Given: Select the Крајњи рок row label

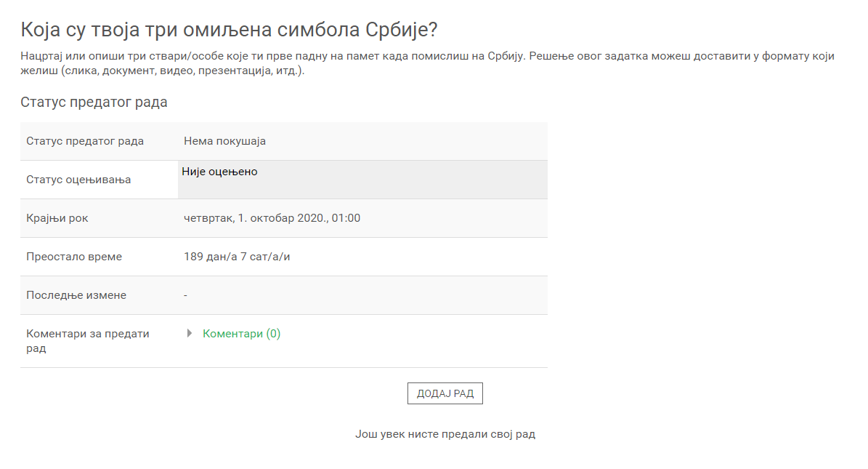Looking at the screenshot, I should [x=57, y=218].
